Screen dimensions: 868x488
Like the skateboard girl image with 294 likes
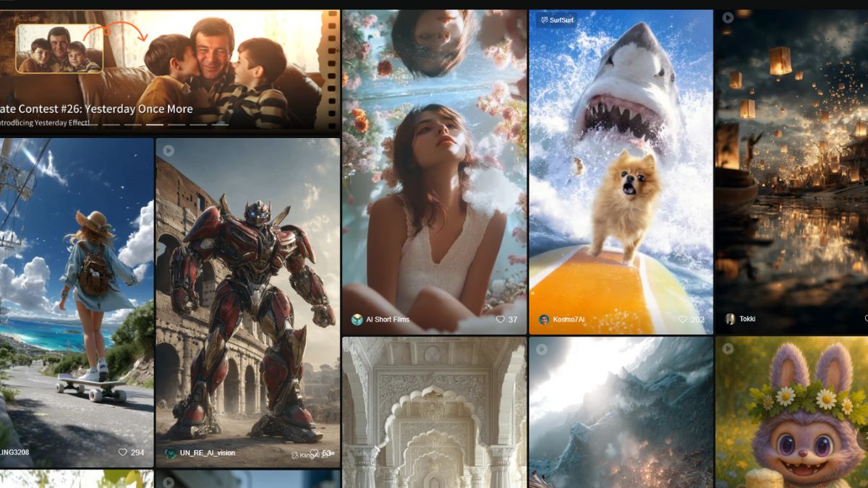pos(123,453)
